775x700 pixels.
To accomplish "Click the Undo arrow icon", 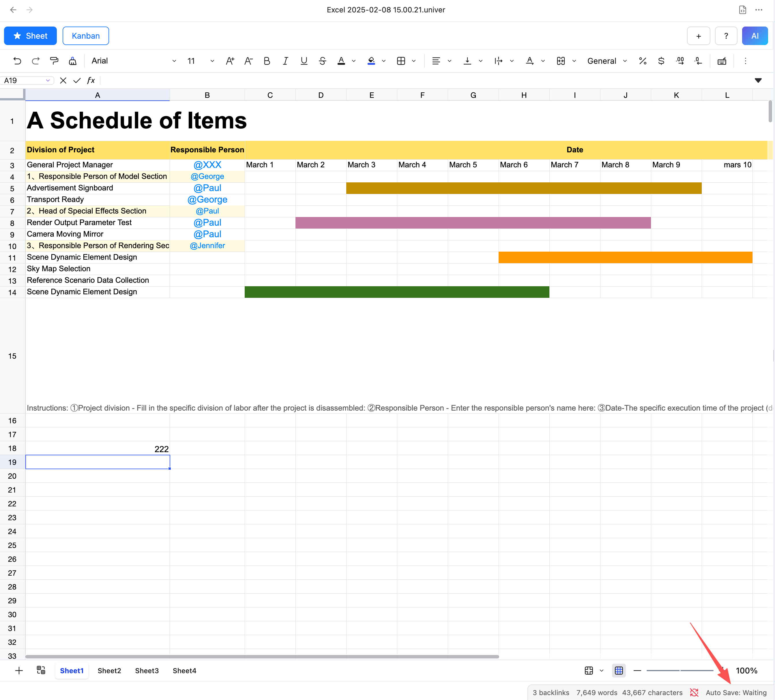I will point(17,61).
